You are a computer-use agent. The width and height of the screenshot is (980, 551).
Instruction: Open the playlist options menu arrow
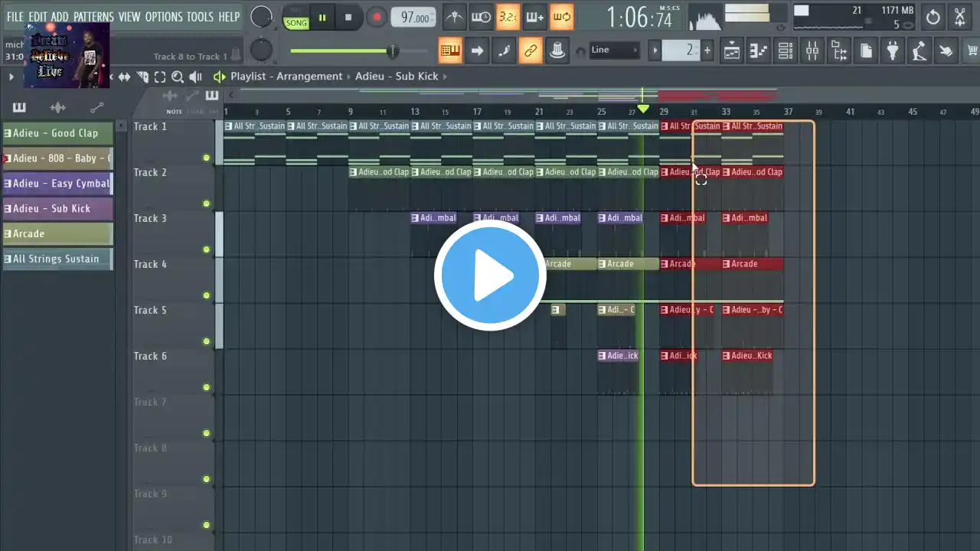click(11, 77)
